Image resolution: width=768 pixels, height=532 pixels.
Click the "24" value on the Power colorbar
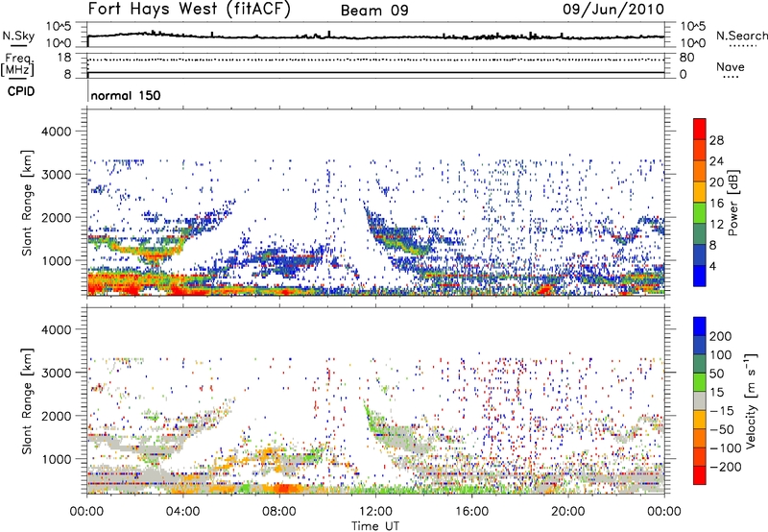716,161
